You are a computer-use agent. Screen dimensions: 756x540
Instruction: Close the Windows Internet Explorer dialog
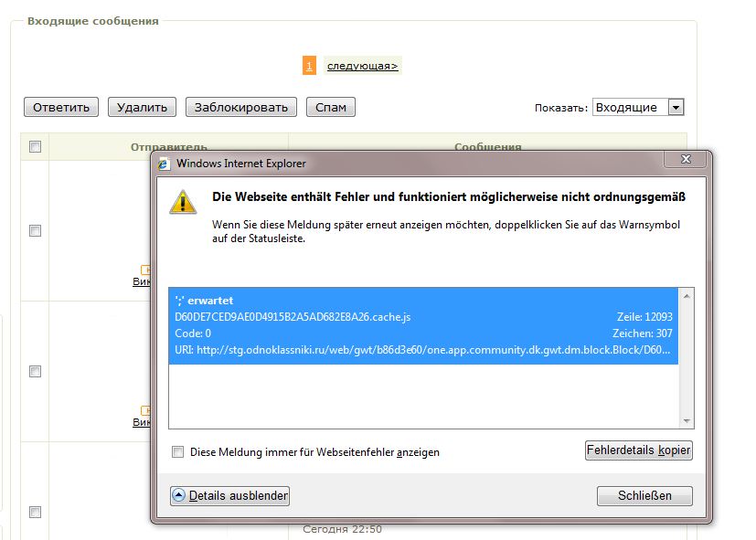[686, 159]
